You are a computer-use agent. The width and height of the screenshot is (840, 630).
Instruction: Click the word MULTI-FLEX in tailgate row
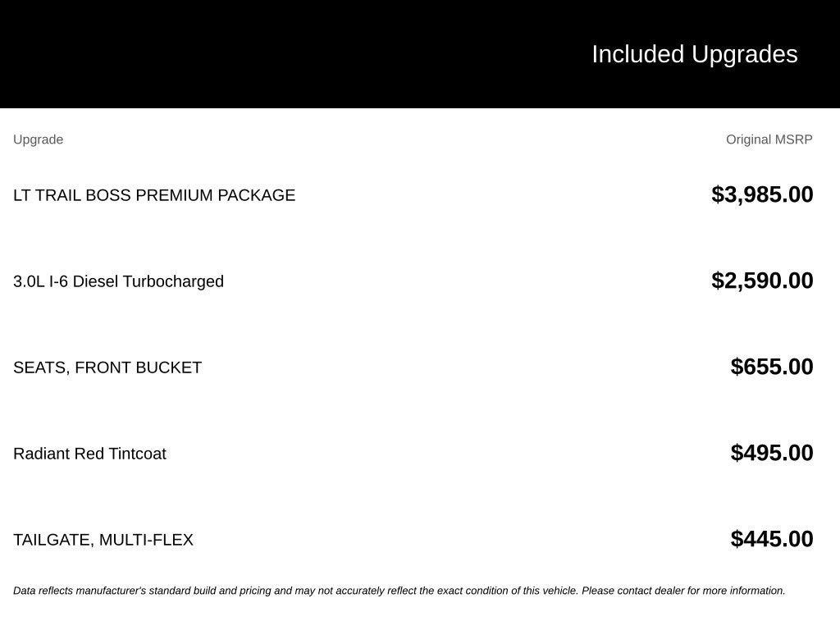point(146,540)
